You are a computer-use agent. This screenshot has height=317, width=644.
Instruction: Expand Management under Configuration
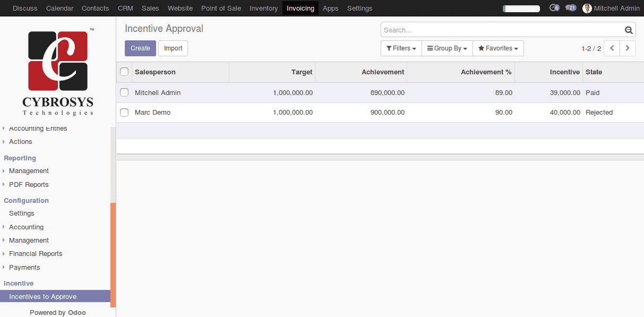(29, 241)
